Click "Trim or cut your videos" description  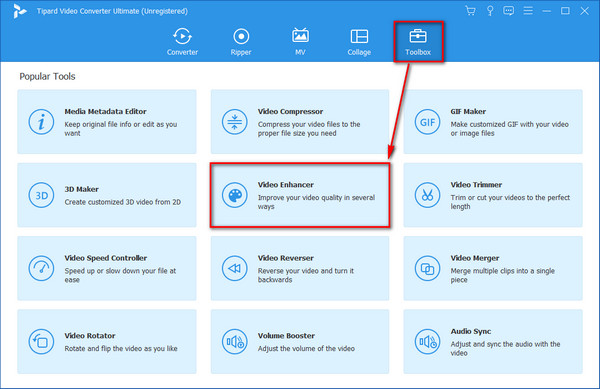coord(510,202)
